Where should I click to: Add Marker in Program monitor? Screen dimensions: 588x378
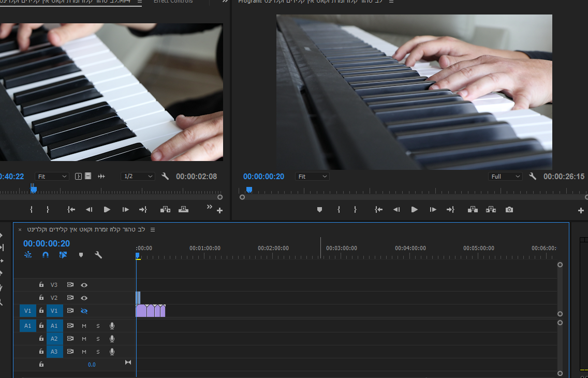319,210
